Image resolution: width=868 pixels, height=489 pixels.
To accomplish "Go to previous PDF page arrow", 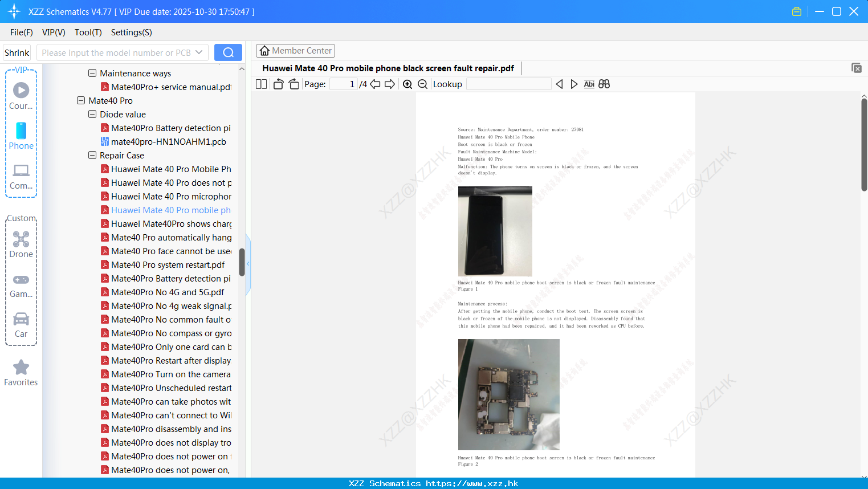I will tap(375, 84).
